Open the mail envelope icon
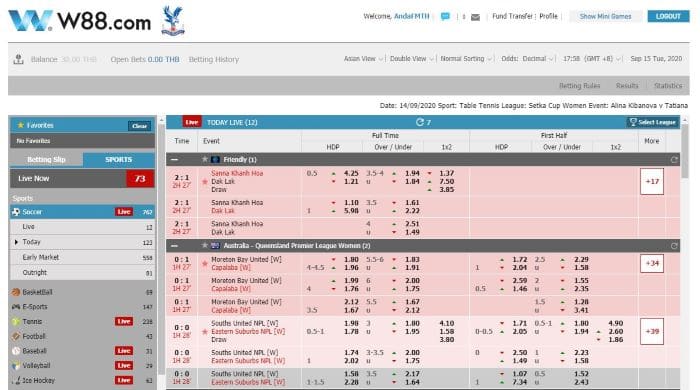Screen dimensions: 700x390 (x=475, y=17)
